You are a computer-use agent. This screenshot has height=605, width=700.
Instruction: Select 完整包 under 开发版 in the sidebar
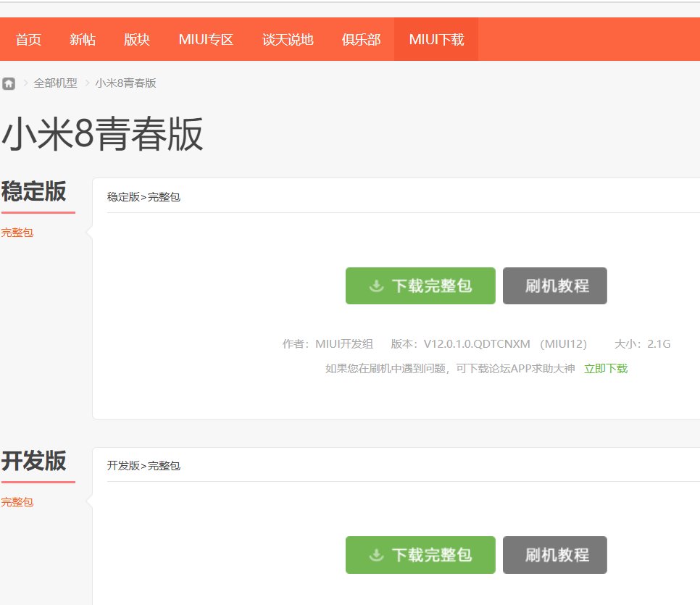click(16, 501)
